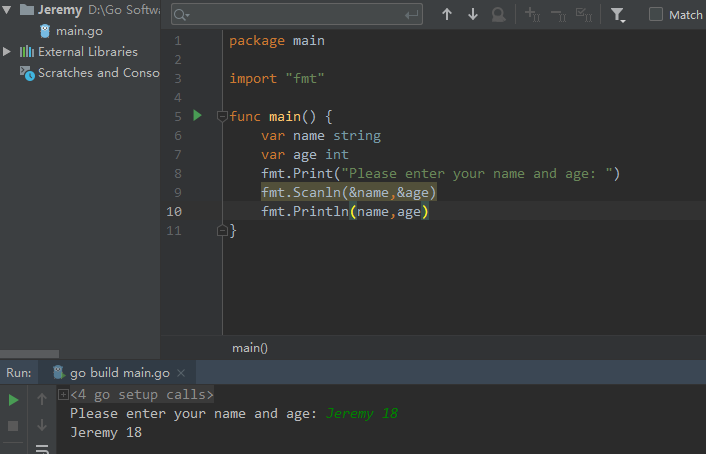
Task: Close the go build main.go tab
Action: [181, 373]
